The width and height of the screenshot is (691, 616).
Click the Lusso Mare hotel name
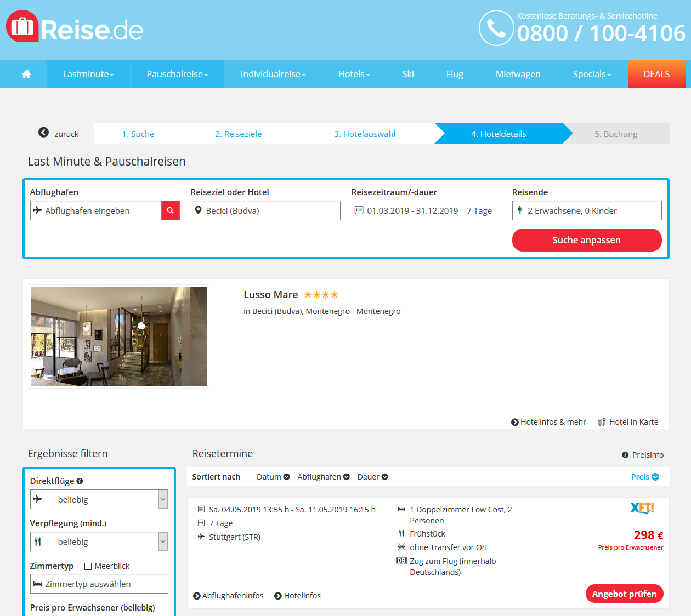(x=271, y=295)
